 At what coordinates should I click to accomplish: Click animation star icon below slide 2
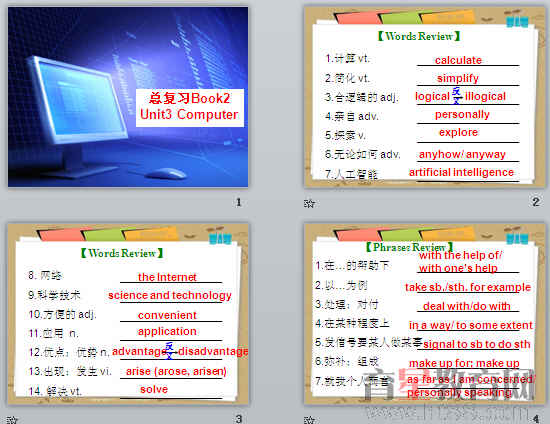[x=309, y=203]
